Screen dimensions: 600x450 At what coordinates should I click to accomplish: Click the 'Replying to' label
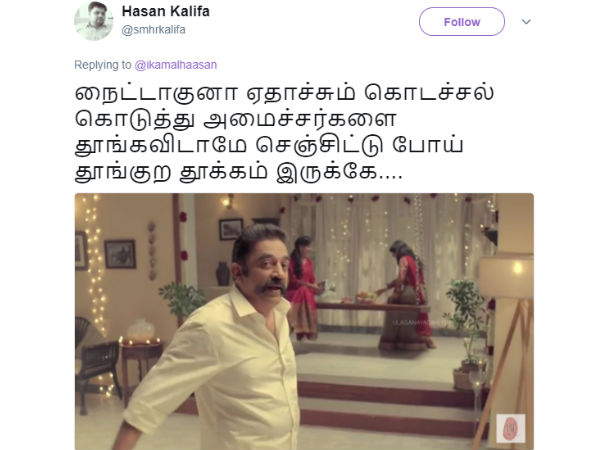(x=103, y=65)
